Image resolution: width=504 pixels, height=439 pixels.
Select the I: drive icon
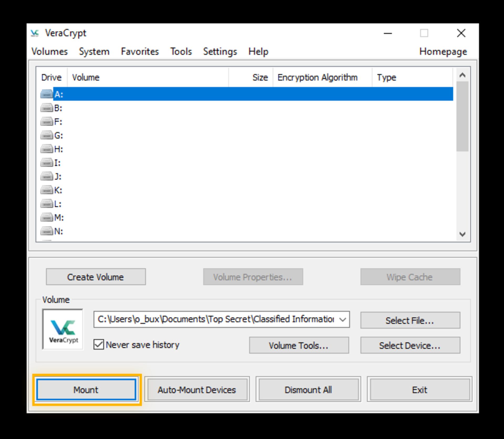(x=46, y=163)
